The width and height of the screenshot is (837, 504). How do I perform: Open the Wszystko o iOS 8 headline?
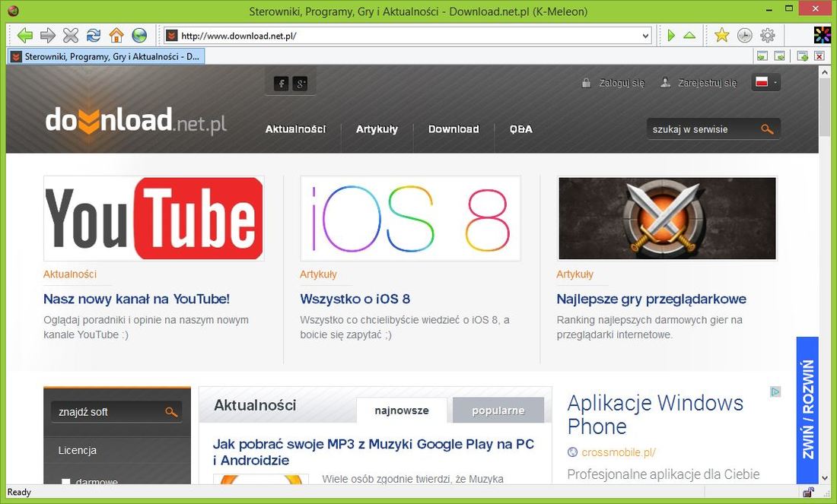point(355,299)
